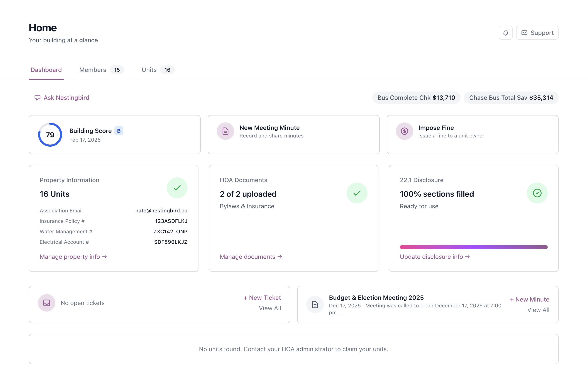
Task: Create a ticket with + New Ticket
Action: click(262, 297)
